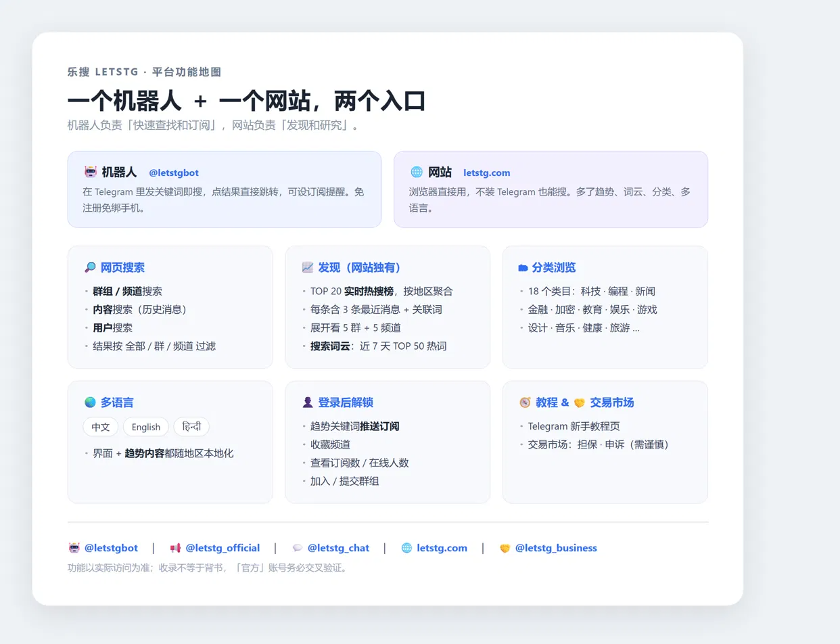
Task: Click the 展开看 5 群 + 5 频道 item
Action: (356, 327)
